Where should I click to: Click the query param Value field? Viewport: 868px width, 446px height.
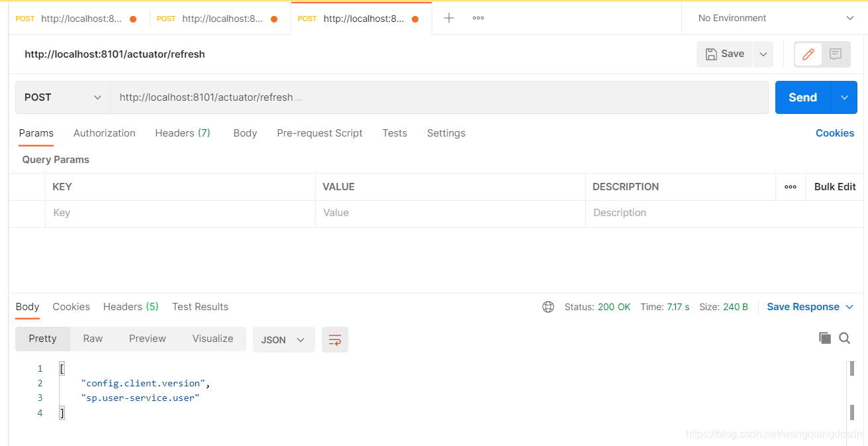click(450, 213)
